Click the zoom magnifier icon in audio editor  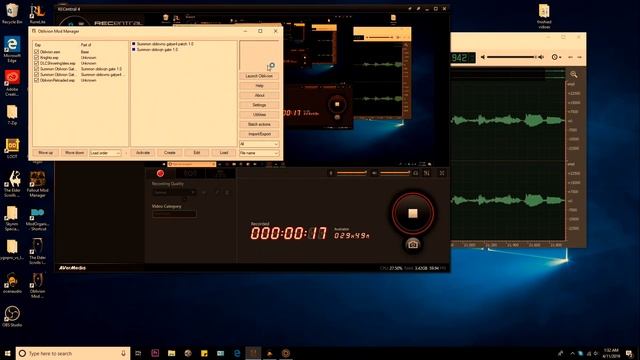(x=573, y=74)
